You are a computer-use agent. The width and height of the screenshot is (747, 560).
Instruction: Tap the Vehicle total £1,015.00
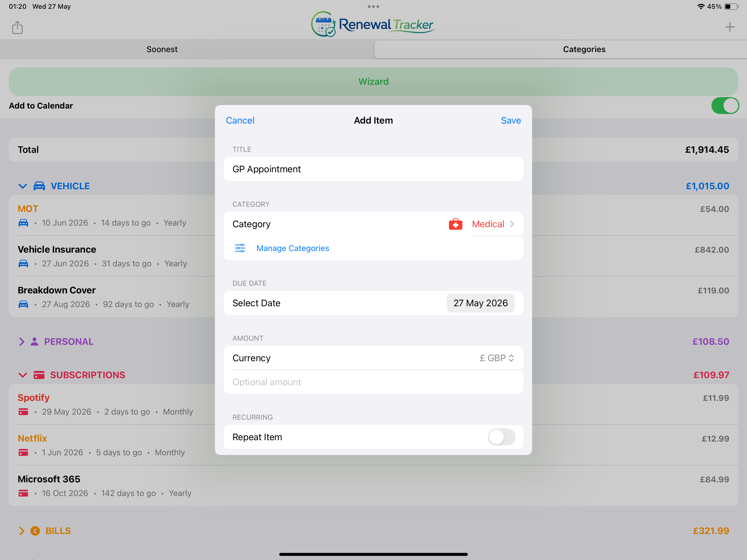point(707,186)
